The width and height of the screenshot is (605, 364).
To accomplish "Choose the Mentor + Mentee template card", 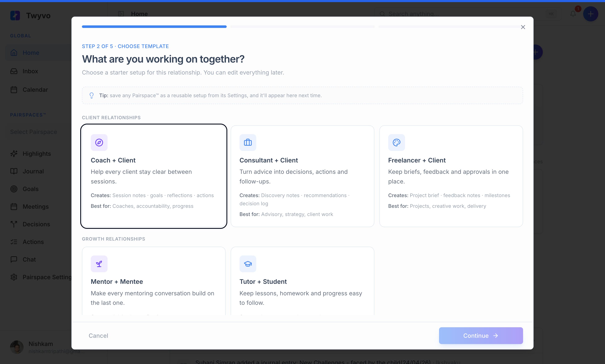I will [154, 281].
